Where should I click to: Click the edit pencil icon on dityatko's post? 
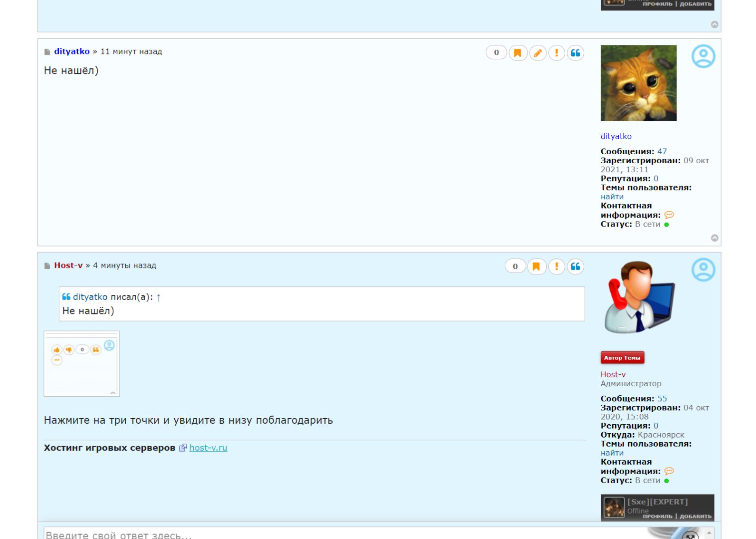(x=537, y=53)
